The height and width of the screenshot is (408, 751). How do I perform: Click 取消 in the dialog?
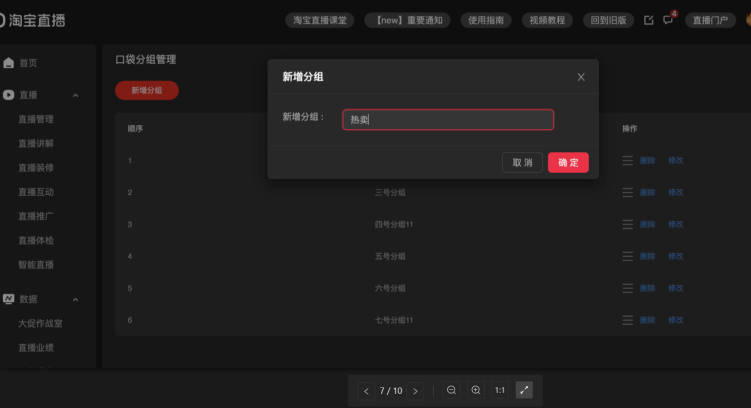[x=522, y=162]
